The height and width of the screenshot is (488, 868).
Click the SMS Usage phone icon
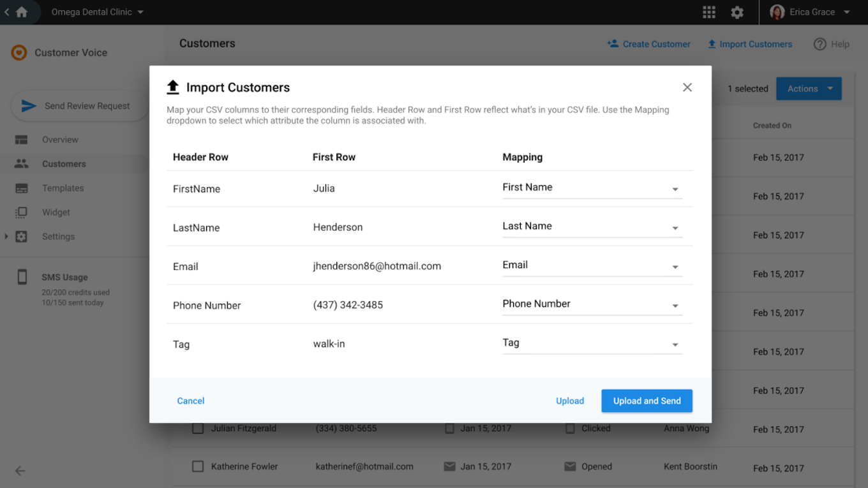[22, 277]
